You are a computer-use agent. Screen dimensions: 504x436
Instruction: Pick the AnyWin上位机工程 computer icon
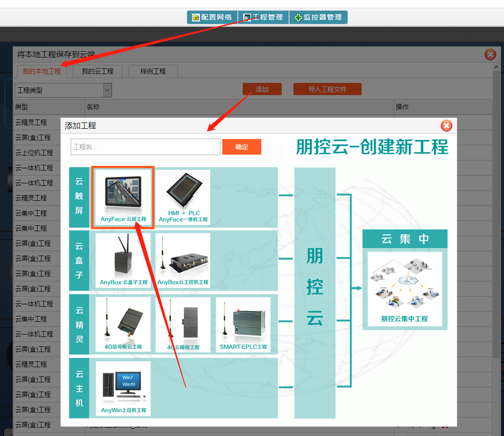123,388
